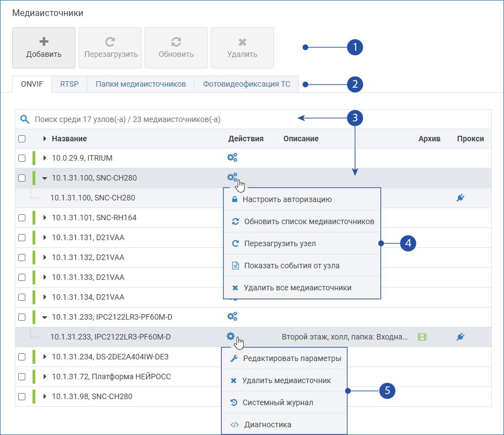The width and height of the screenshot is (504, 435).
Task: Select checkbox for 10.1.31.72 Платформа НЕЙРОСС
Action: (22, 376)
